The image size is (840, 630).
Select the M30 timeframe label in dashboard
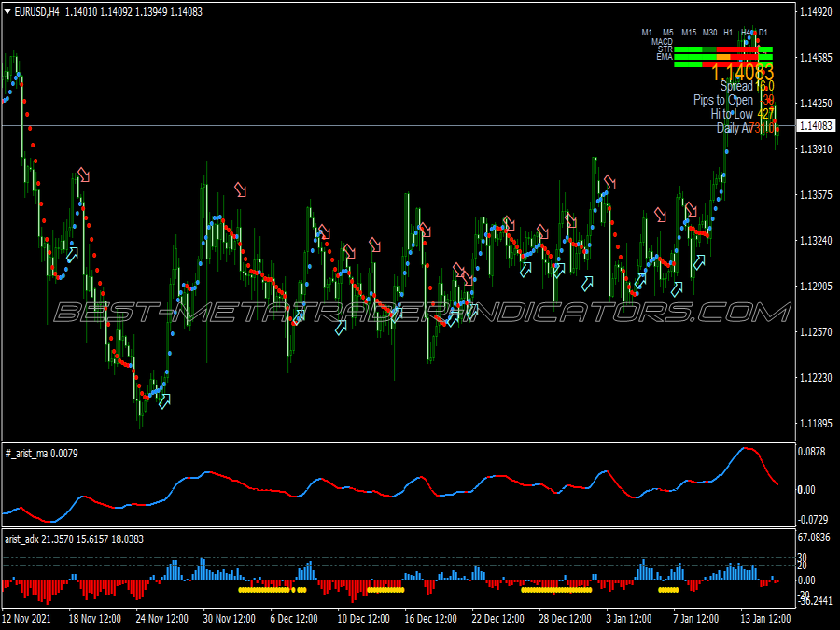(x=710, y=33)
